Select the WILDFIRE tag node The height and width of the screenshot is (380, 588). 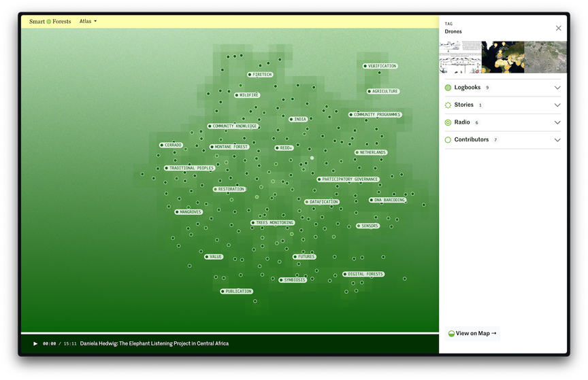coord(247,95)
